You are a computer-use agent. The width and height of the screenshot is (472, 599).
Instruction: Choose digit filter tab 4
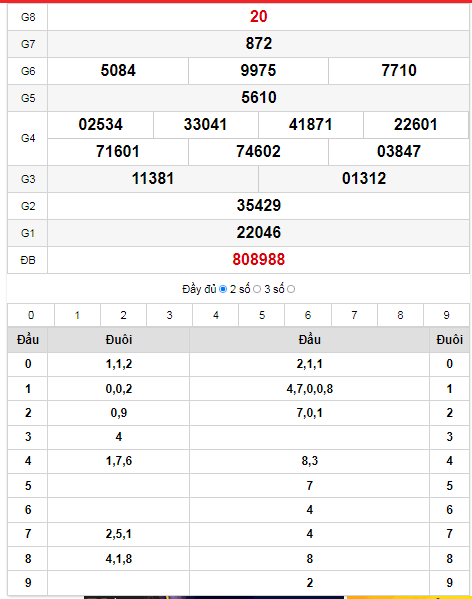(216, 315)
